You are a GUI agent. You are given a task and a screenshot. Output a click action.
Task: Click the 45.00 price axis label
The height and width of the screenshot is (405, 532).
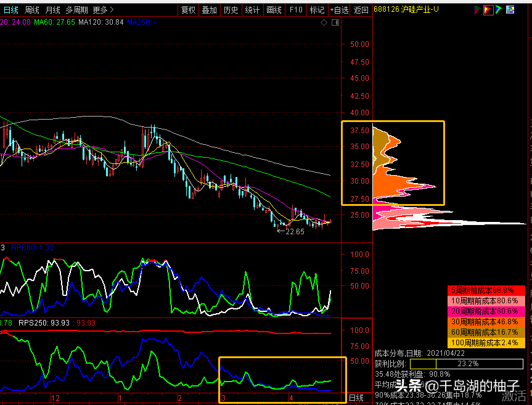tap(359, 78)
